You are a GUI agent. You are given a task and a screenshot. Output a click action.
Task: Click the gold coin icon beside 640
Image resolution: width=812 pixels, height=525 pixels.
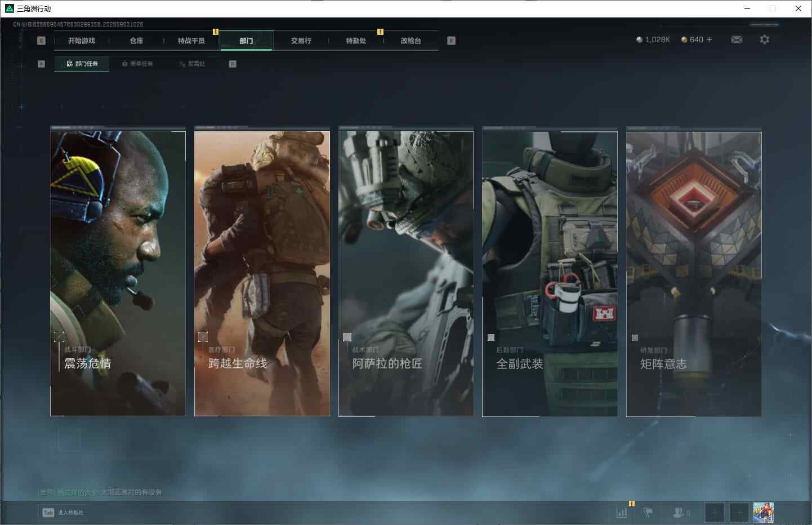[x=684, y=40]
